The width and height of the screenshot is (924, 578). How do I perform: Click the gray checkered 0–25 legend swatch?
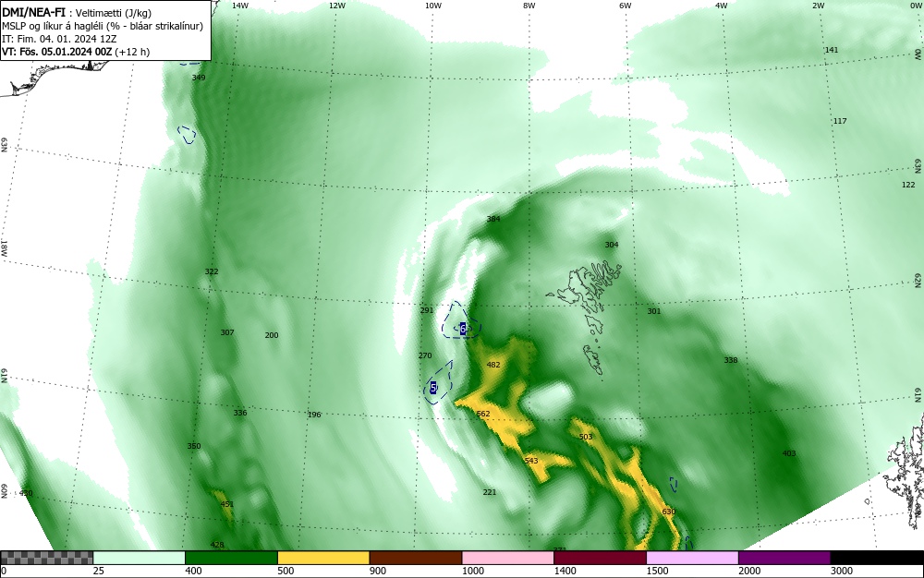(46, 558)
